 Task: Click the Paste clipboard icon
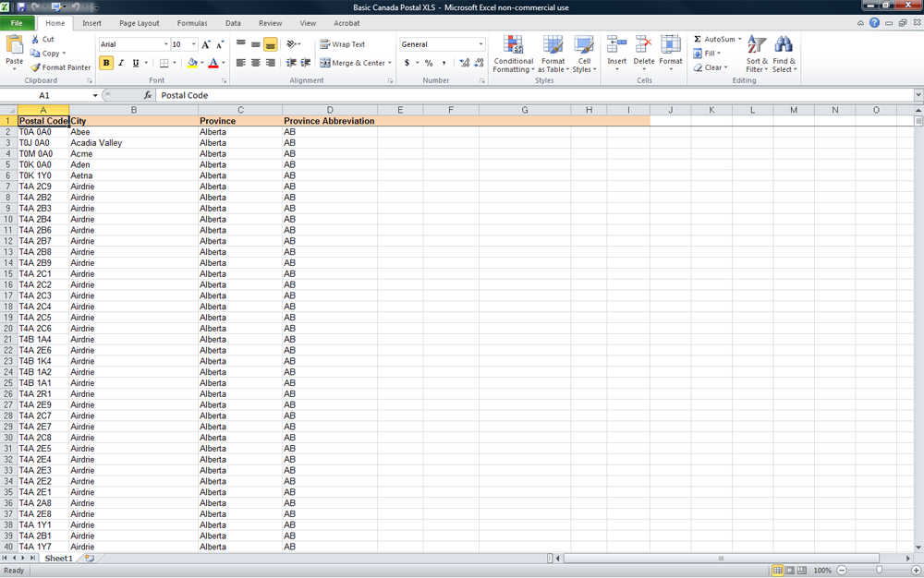pos(14,44)
